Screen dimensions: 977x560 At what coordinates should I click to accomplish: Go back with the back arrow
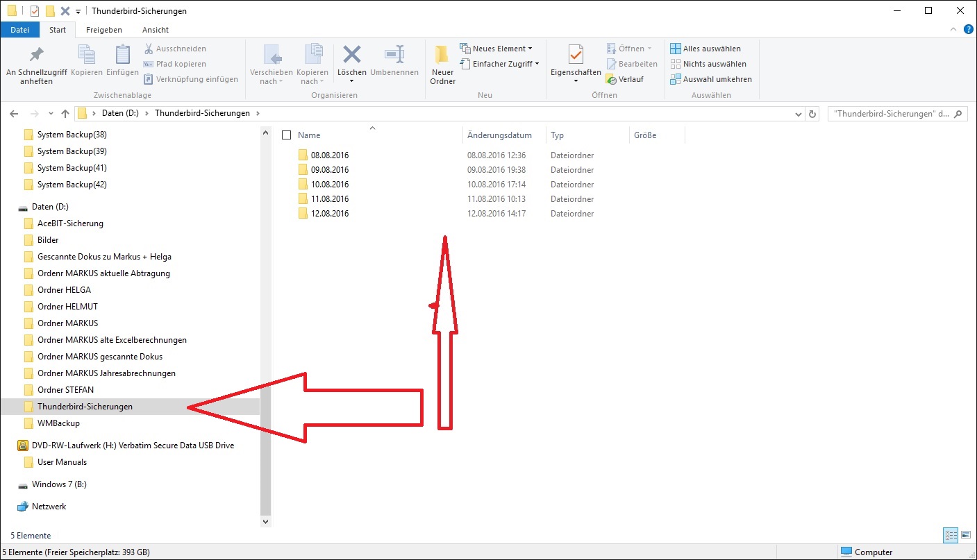[15, 113]
